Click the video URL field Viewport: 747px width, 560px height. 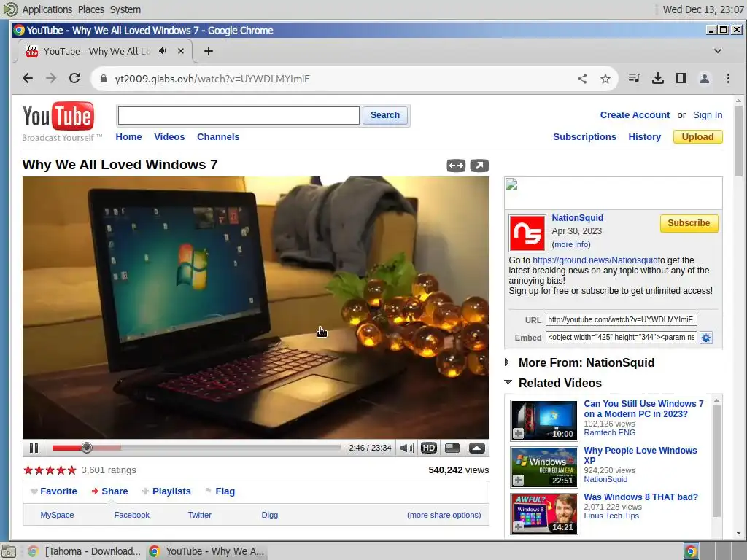[622, 319]
